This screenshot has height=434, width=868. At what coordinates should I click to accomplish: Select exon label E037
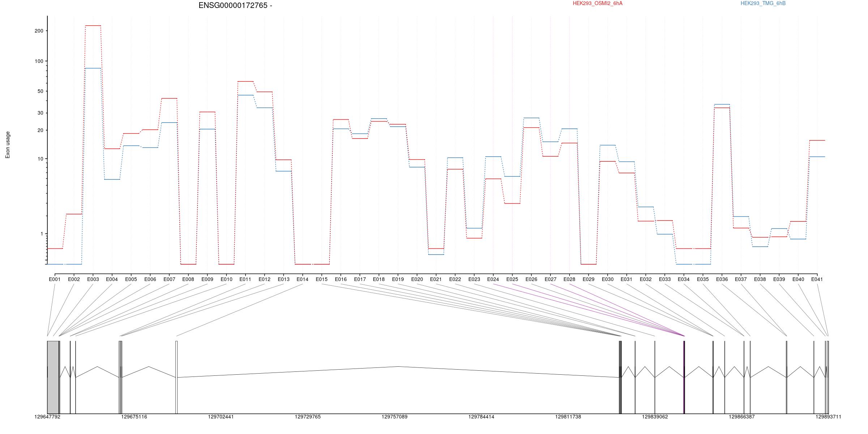[x=741, y=279]
